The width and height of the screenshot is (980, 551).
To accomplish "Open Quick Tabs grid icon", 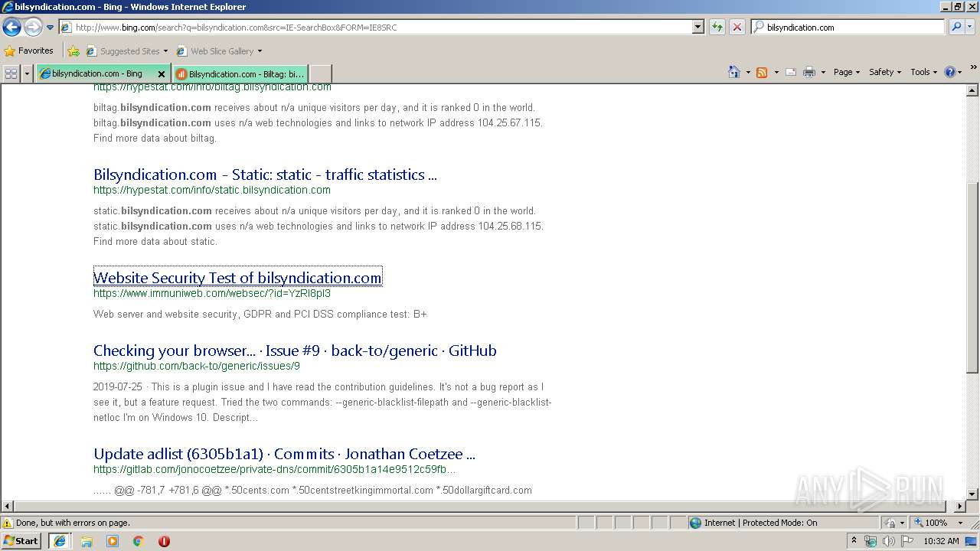I will [11, 73].
